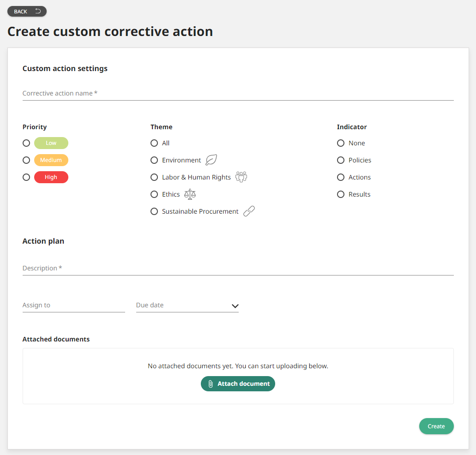Click the Labor & Human Rights people icon

coord(241,177)
